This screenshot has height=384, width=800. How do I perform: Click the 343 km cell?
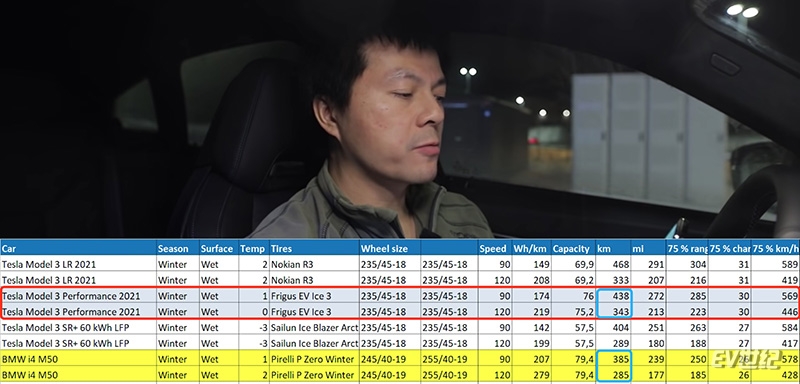click(x=615, y=311)
